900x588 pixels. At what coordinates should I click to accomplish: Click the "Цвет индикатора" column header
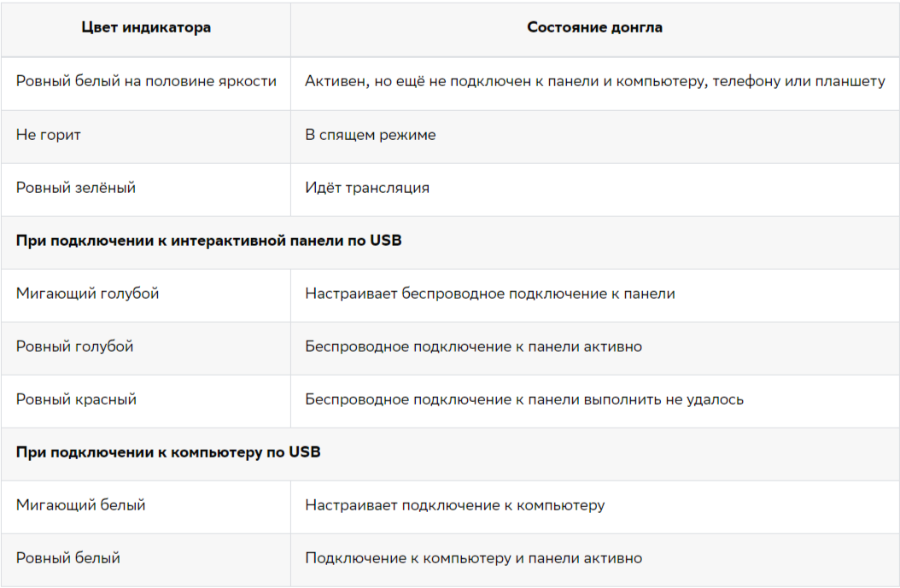(146, 27)
